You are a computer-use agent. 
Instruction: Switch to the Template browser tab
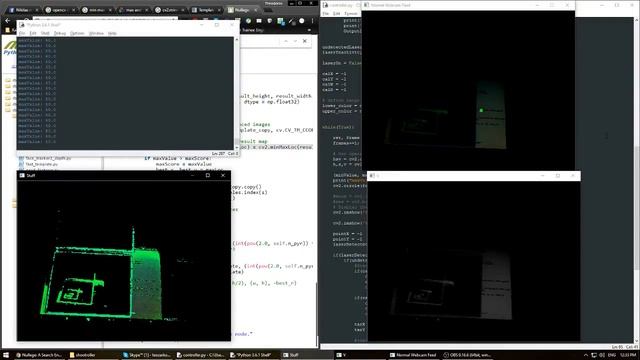[x=207, y=9]
